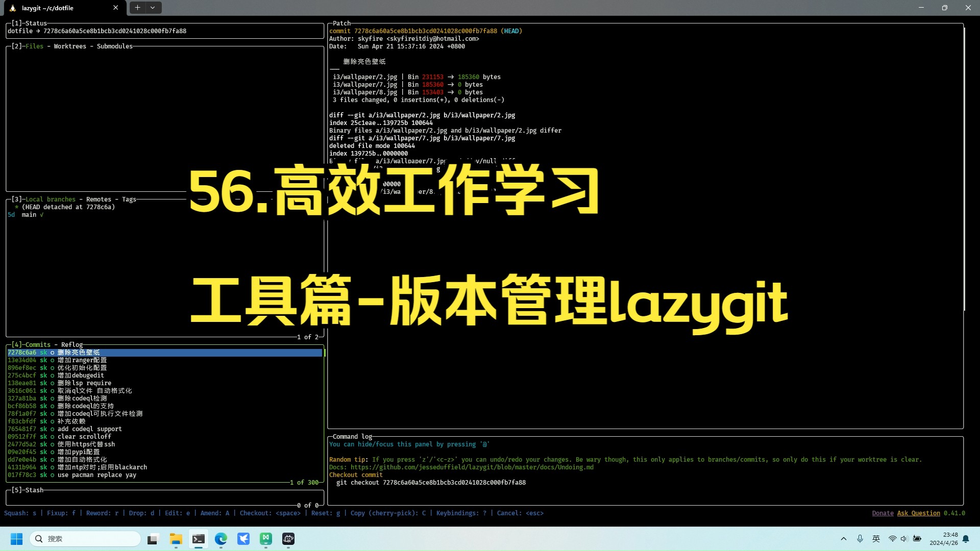Select commit 327a81ba 删除codeql检测
This screenshot has height=551, width=980.
165,398
